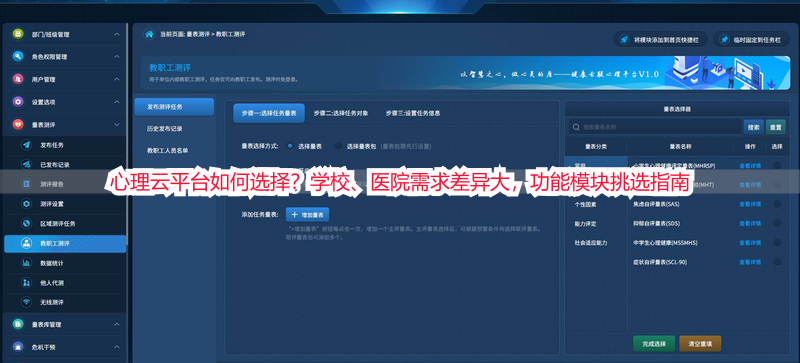Screen dimensions: 800x363
Task: Tick the select circle for 中学生心理健康(MSSMHS)
Action: (777, 243)
